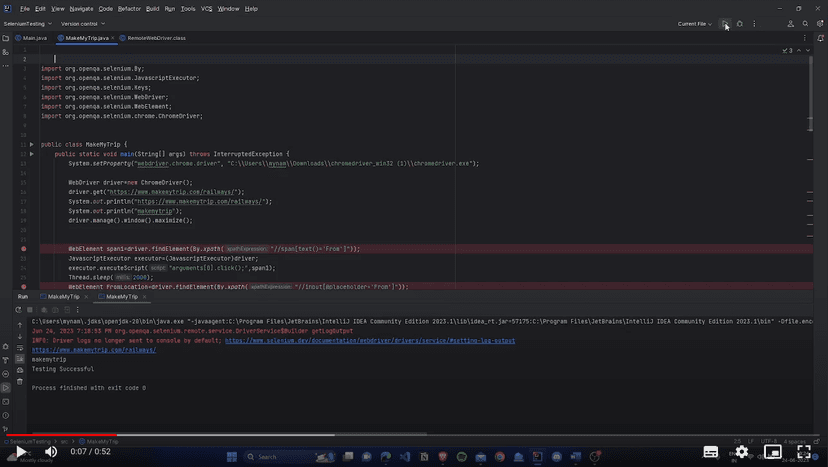Screen dimensions: 828x467
Task: Open the Problems tool window icon
Action: tap(6, 416)
